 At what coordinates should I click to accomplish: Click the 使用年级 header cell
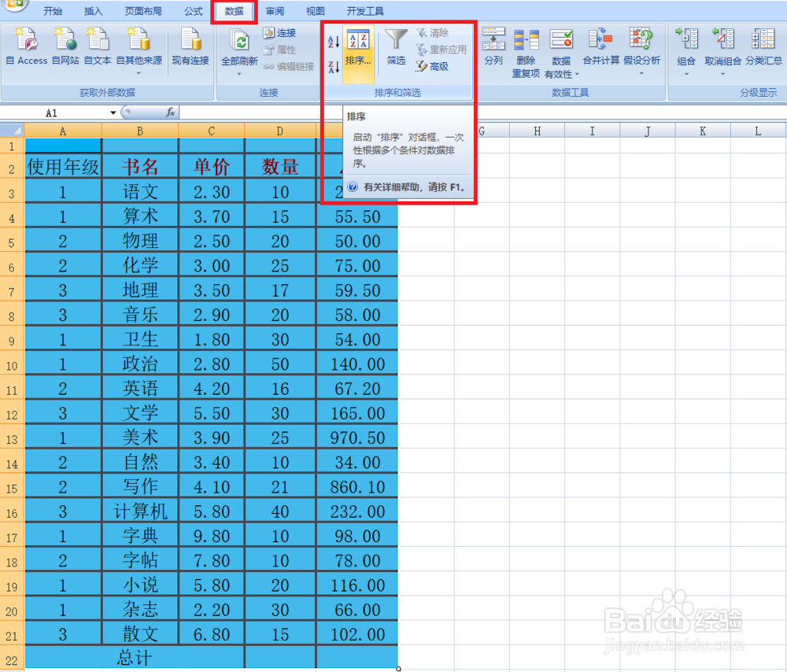tap(63, 166)
